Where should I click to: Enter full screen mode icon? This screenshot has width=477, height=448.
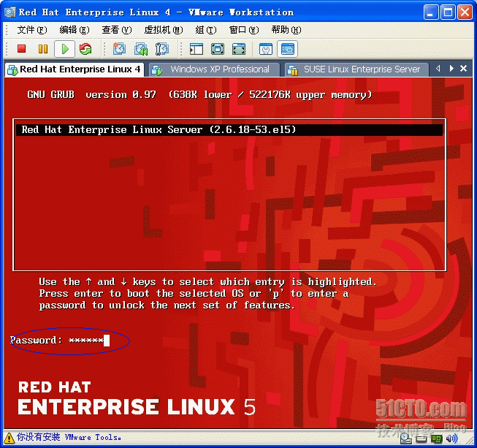click(x=239, y=49)
